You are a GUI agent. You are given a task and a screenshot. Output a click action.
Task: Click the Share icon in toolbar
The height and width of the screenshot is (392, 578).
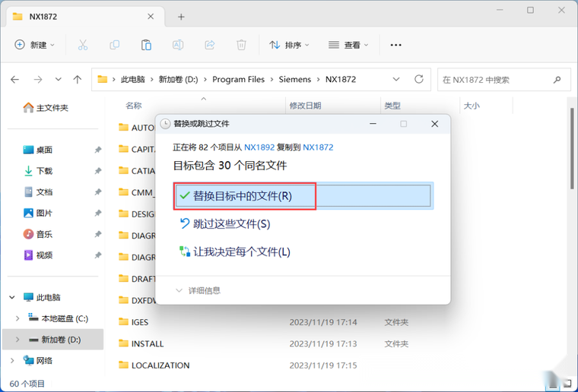pos(209,45)
